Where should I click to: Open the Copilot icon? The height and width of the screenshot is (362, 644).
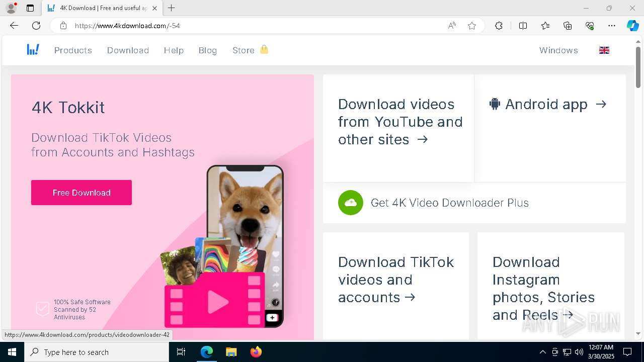(632, 26)
